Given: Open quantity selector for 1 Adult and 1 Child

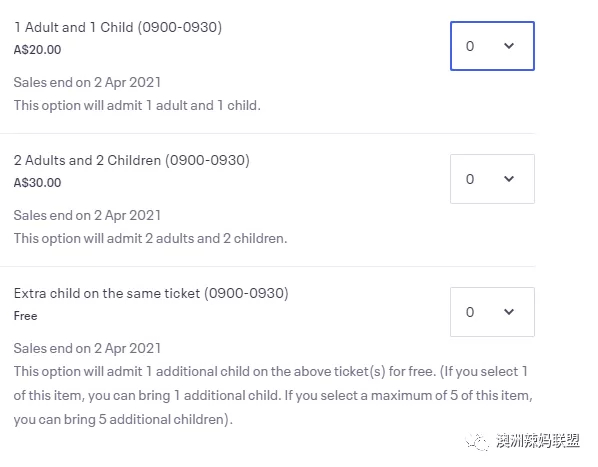Looking at the screenshot, I should coord(492,46).
